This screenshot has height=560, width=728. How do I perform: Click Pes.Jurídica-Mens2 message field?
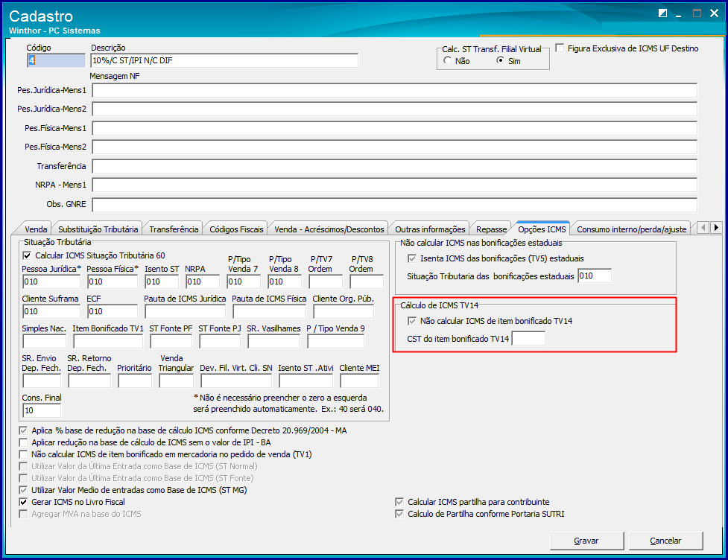[x=395, y=109]
